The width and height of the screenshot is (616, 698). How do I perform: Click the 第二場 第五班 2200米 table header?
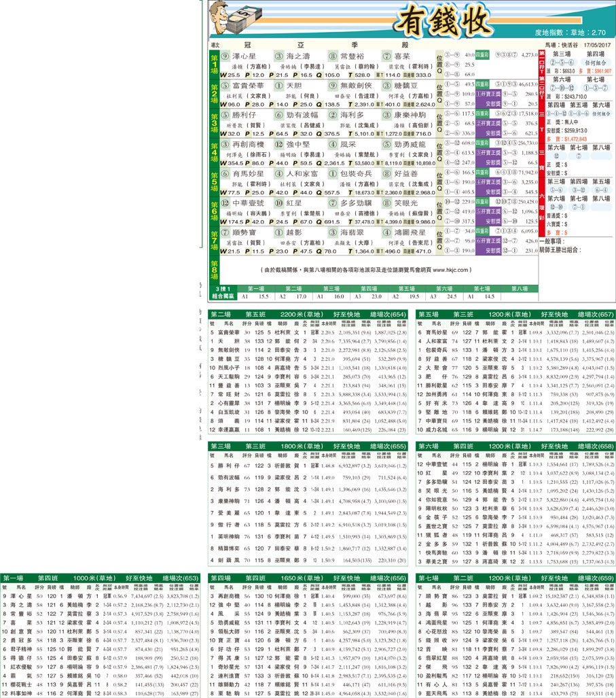point(309,315)
